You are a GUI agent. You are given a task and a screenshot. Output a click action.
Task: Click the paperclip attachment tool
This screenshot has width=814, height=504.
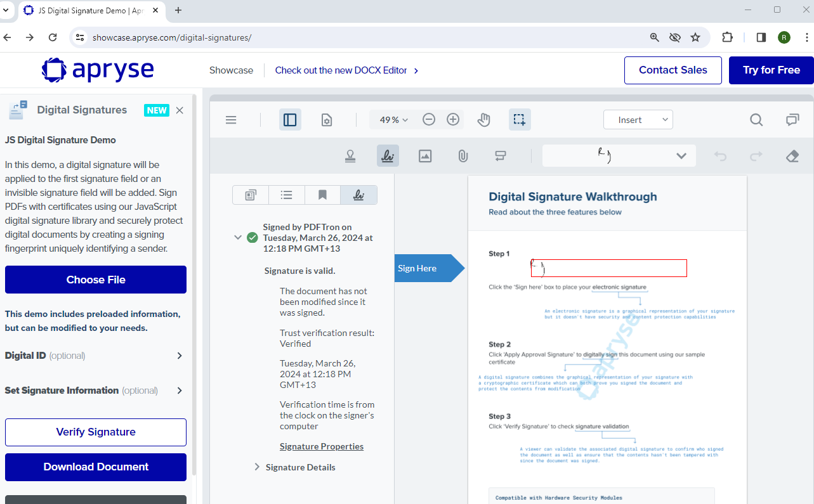tap(463, 155)
